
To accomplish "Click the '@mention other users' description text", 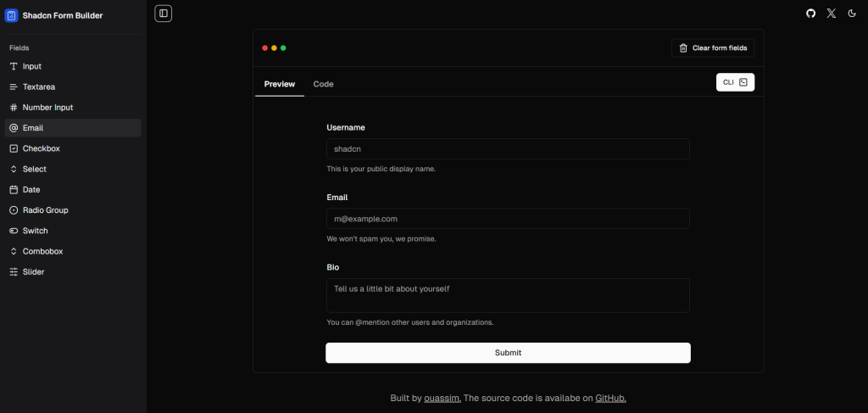I will pyautogui.click(x=410, y=322).
